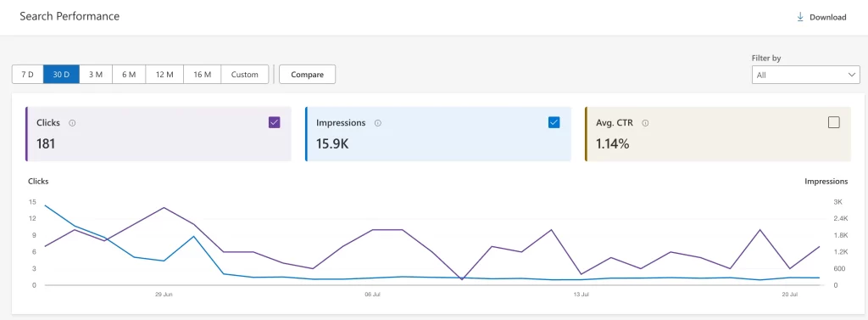Open the All filter combo box

(805, 75)
